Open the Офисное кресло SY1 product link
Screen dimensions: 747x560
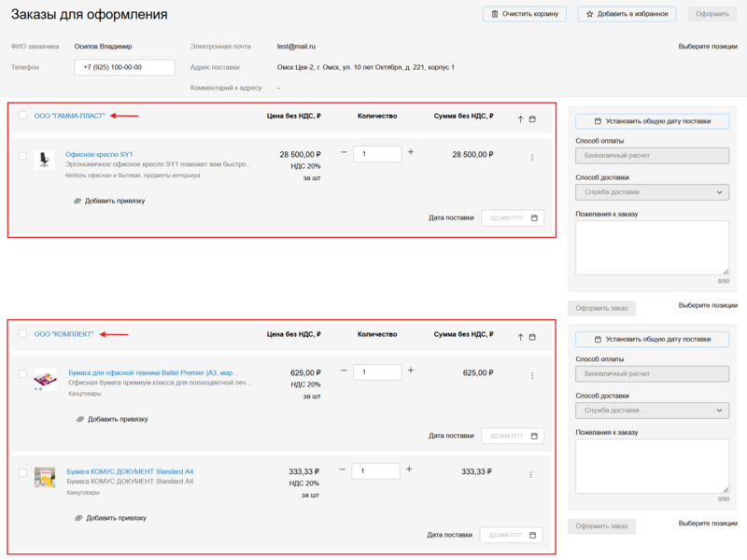99,154
